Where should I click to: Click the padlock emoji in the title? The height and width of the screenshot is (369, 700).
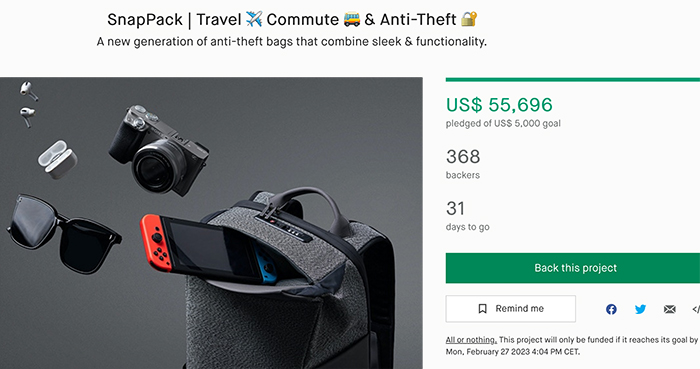pos(469,19)
